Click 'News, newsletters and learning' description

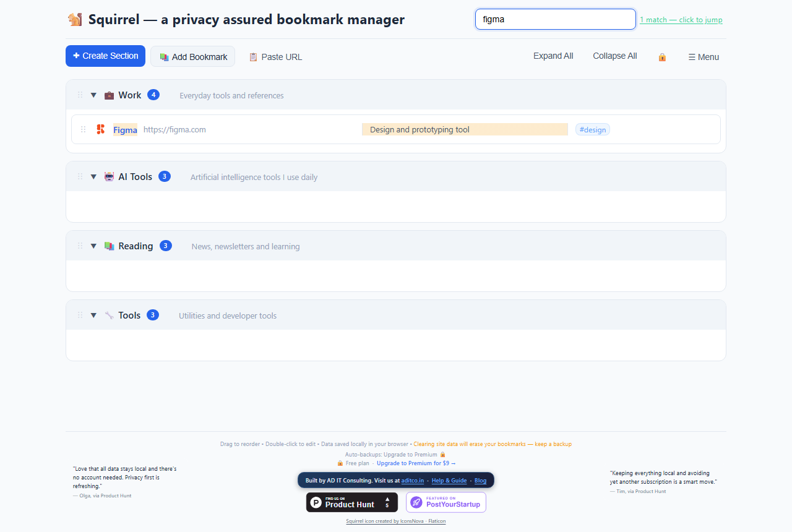pos(246,247)
